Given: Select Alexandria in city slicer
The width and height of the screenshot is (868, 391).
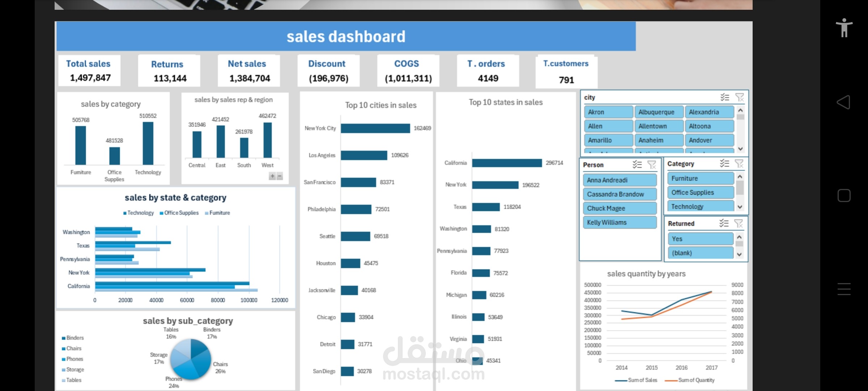Looking at the screenshot, I should point(709,112).
